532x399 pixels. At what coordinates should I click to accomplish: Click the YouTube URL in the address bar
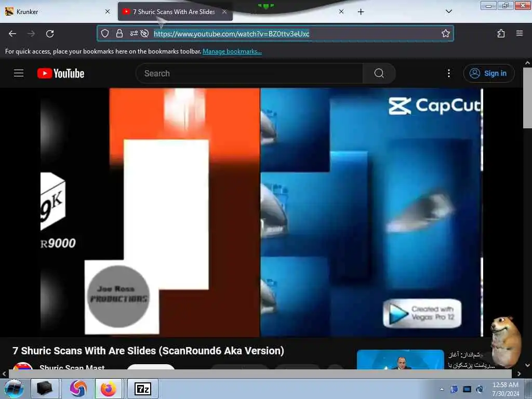231,34
